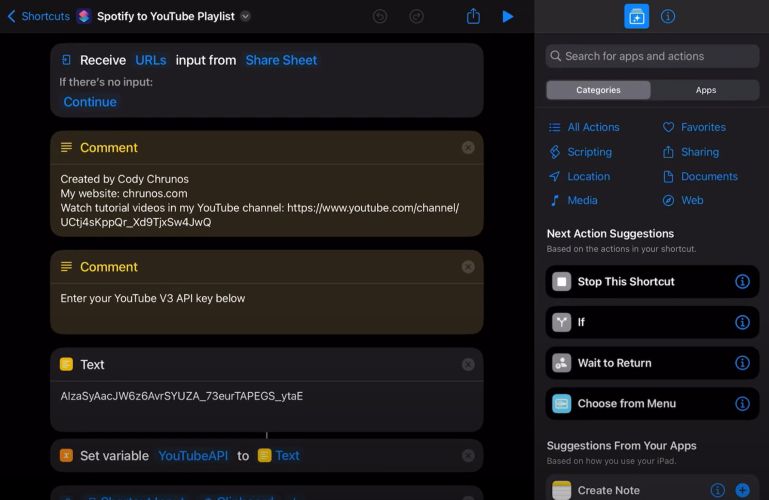This screenshot has width=769, height=500.
Task: Delete the Text action with its X
Action: tap(468, 365)
